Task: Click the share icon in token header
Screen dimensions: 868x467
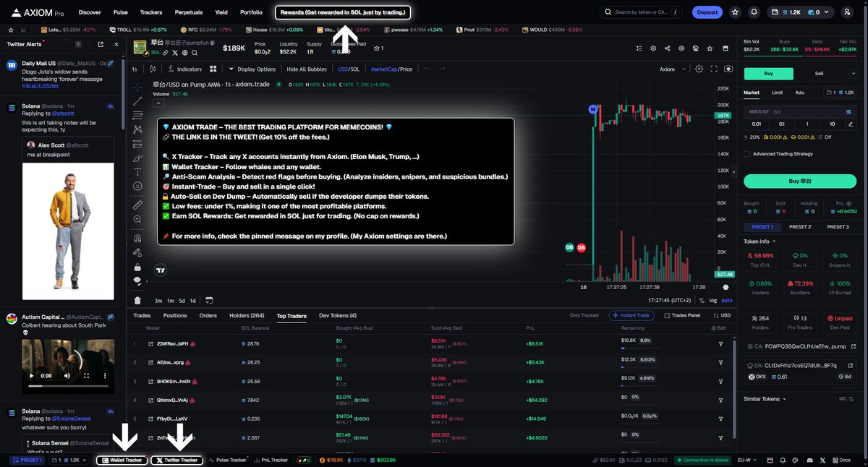Action: tap(667, 48)
